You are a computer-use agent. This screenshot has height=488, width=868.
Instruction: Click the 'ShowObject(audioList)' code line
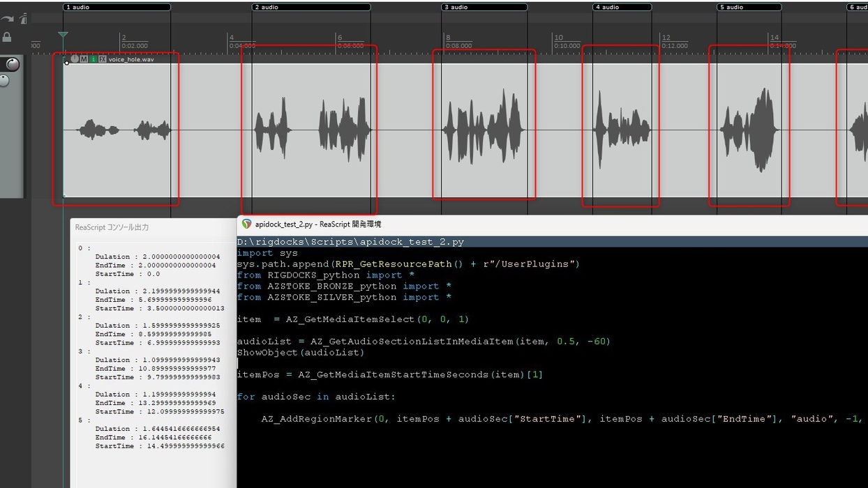[x=301, y=353]
